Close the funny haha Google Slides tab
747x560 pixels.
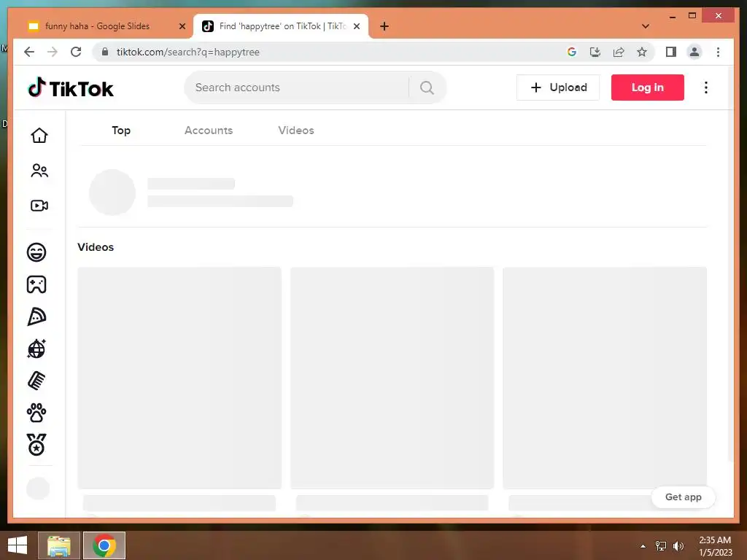click(182, 26)
